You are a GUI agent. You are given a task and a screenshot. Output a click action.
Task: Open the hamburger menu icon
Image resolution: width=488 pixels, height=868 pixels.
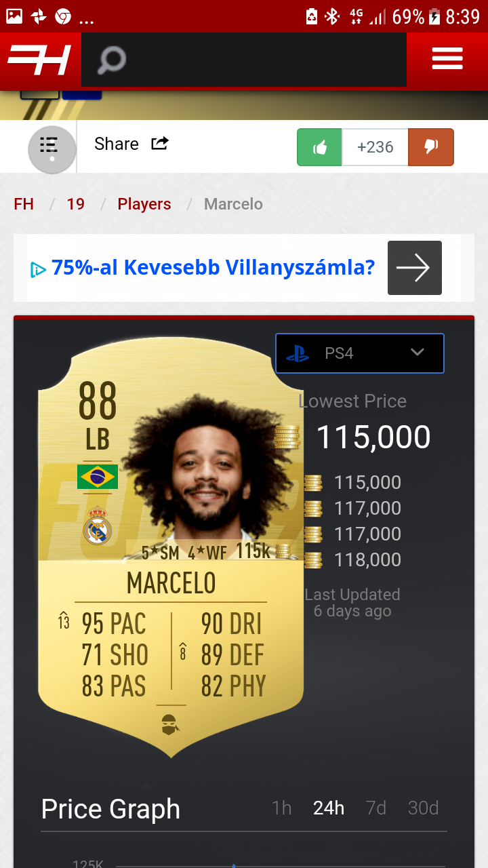click(x=447, y=59)
